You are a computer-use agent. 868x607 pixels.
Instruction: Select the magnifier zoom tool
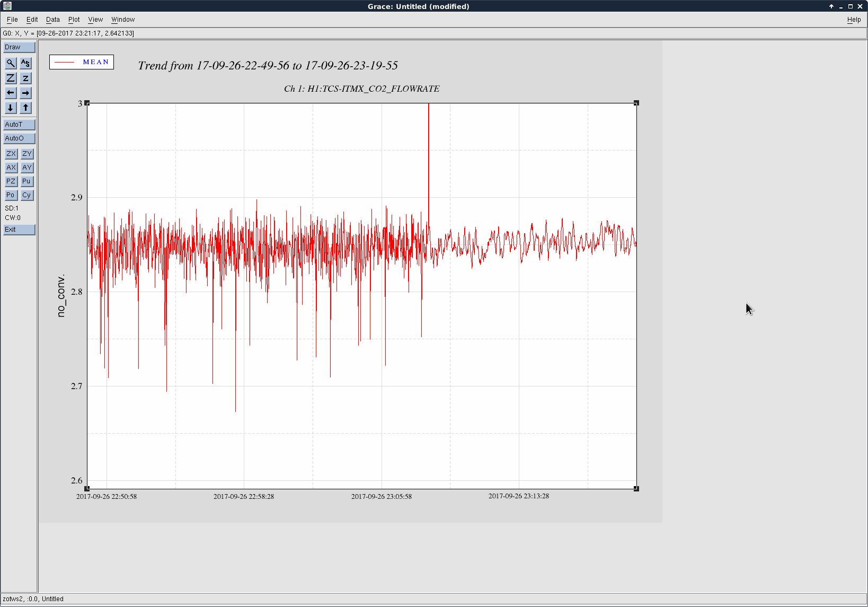[x=11, y=63]
